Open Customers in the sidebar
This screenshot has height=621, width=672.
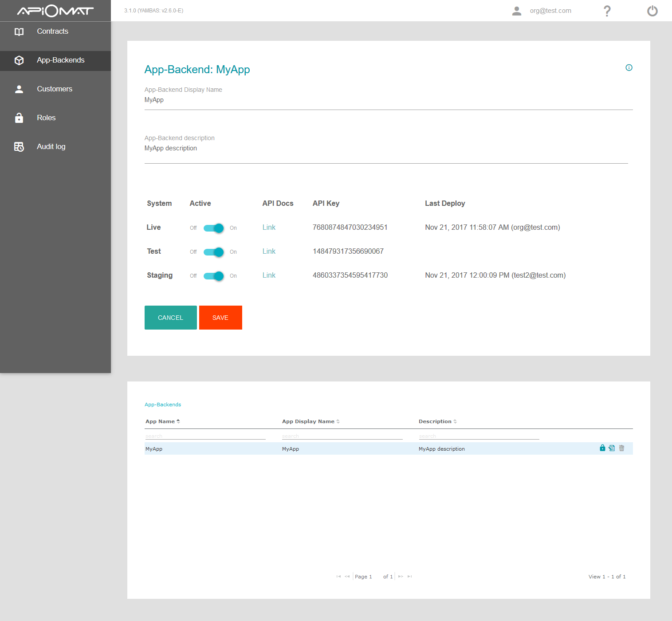tap(55, 89)
